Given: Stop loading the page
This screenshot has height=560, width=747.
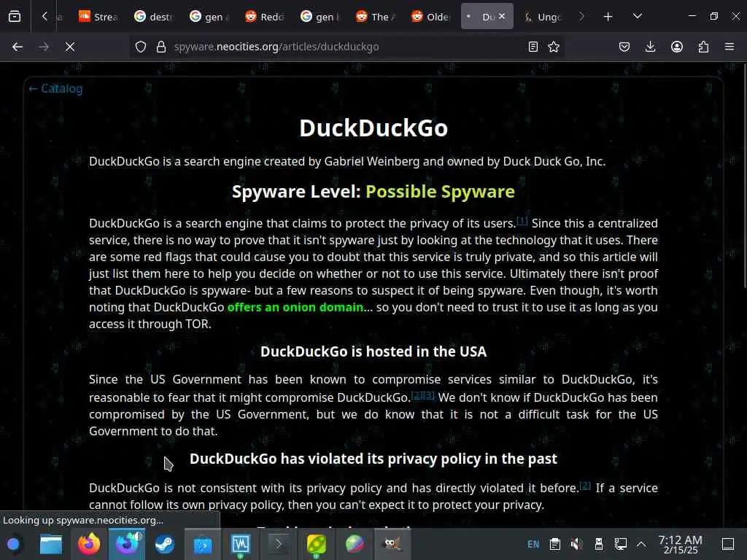Looking at the screenshot, I should click(69, 47).
